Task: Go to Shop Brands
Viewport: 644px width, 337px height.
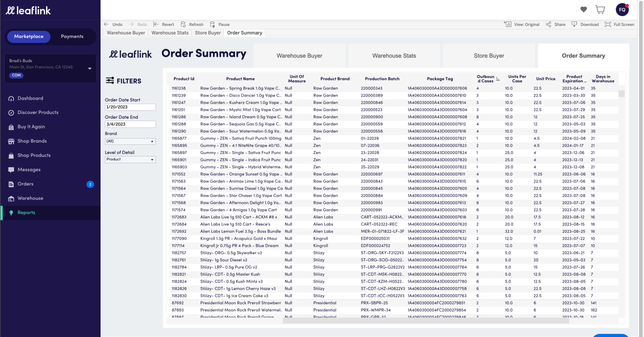Action: click(32, 141)
